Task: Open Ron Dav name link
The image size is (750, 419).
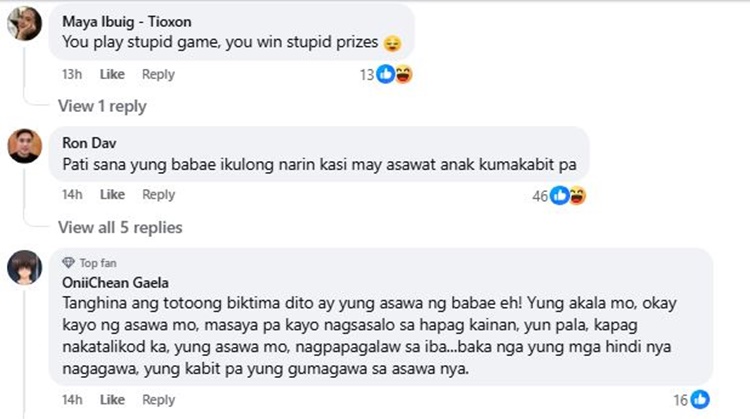Action: 89,143
